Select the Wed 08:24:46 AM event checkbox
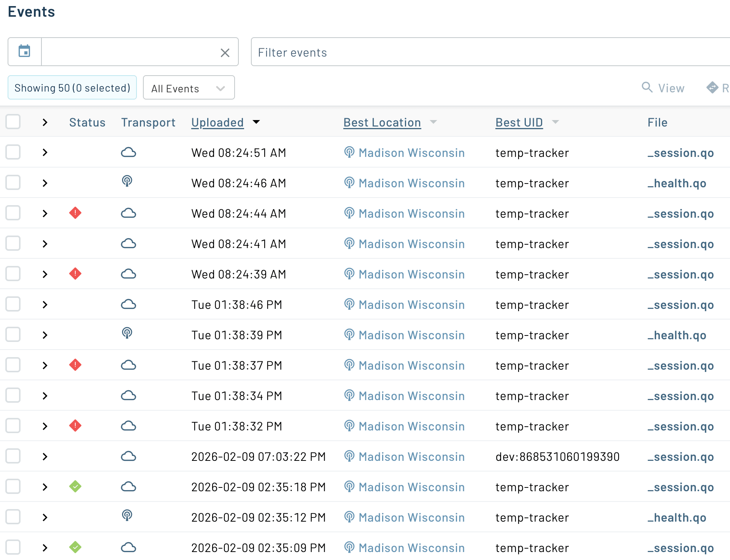Image resolution: width=730 pixels, height=560 pixels. point(13,183)
